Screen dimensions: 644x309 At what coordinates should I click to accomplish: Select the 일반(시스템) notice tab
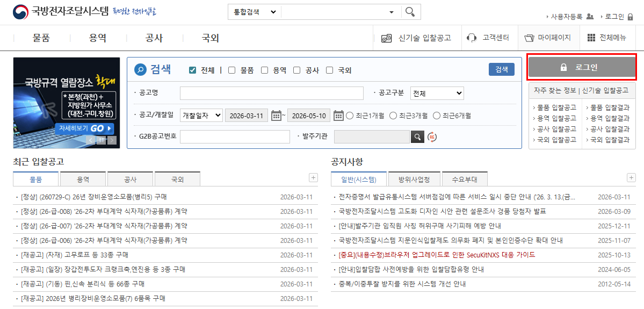[x=359, y=179]
